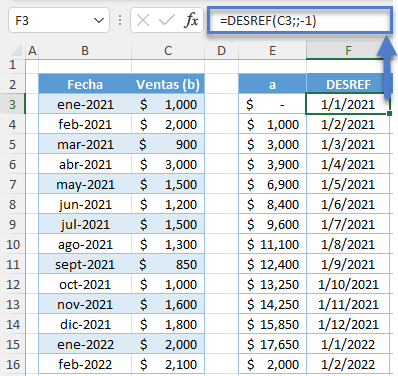Click the Ventas (b) header cell
Image resolution: width=398 pixels, height=376 pixels.
pyautogui.click(x=168, y=84)
